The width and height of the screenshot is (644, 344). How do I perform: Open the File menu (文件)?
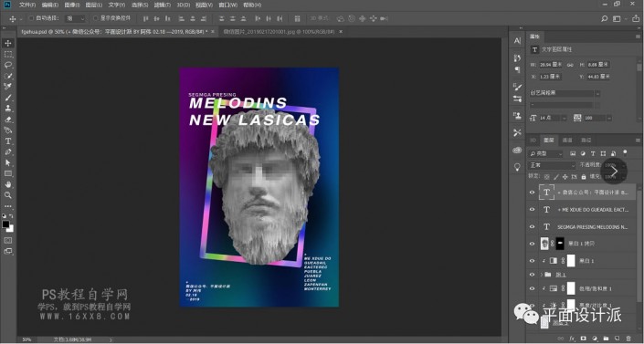tap(27, 5)
